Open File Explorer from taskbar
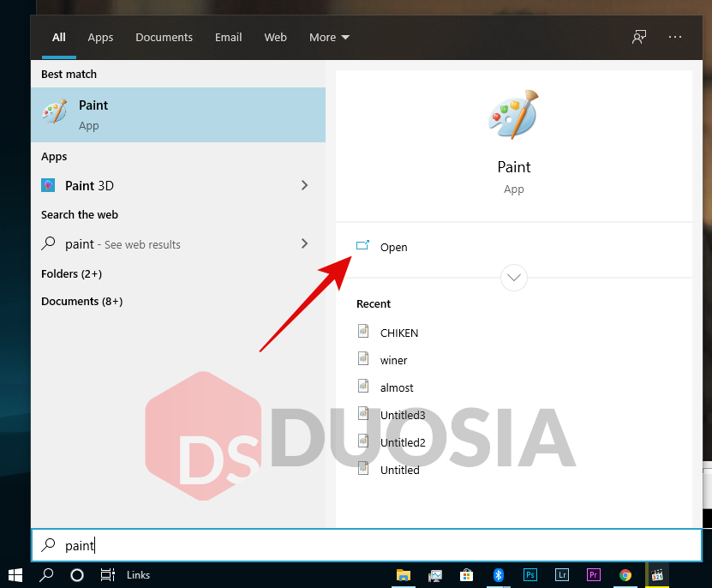Screen dimensions: 712x588 (404, 575)
